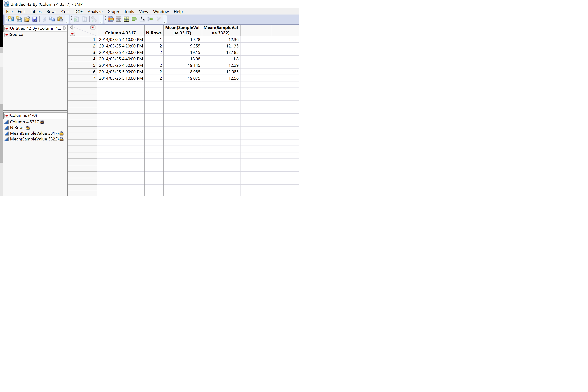588x392 pixels.
Task: Open the Analyze menu
Action: (95, 11)
